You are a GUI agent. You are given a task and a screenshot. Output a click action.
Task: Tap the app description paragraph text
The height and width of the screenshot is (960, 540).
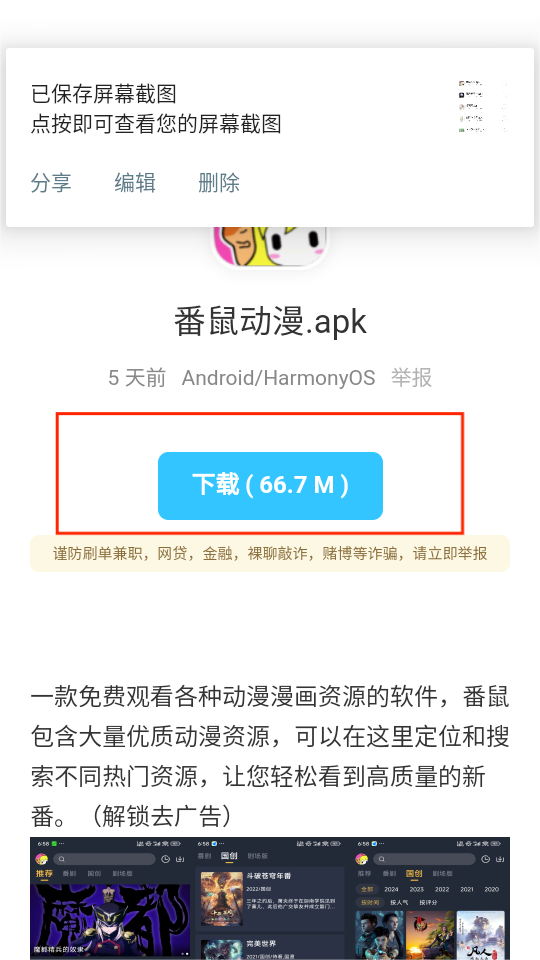270,757
